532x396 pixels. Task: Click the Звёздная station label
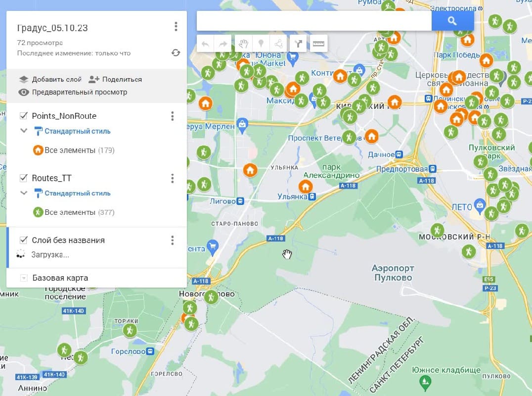[515, 168]
